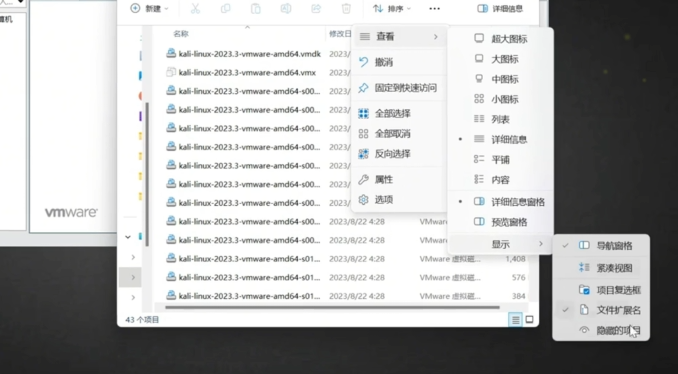
Task: Click the Delete trash toolbar icon
Action: coord(346,9)
